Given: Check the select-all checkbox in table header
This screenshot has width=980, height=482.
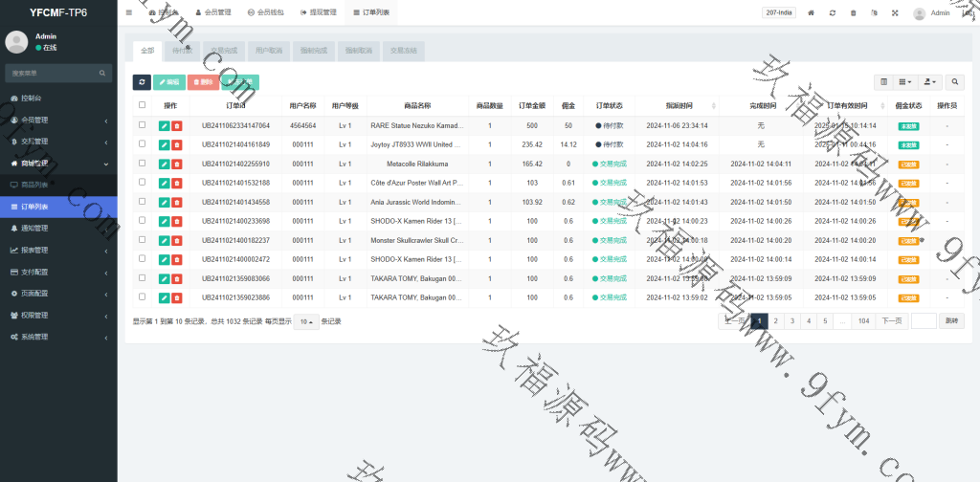Looking at the screenshot, I should coord(143,105).
